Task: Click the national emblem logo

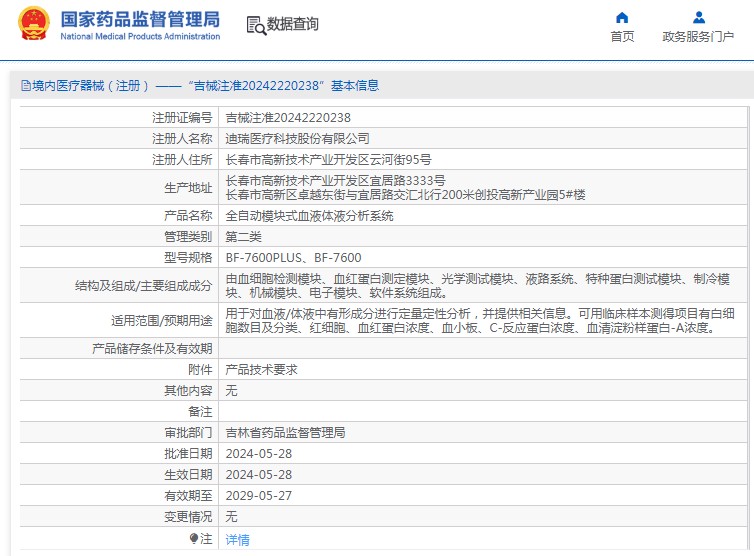Action: click(x=34, y=24)
